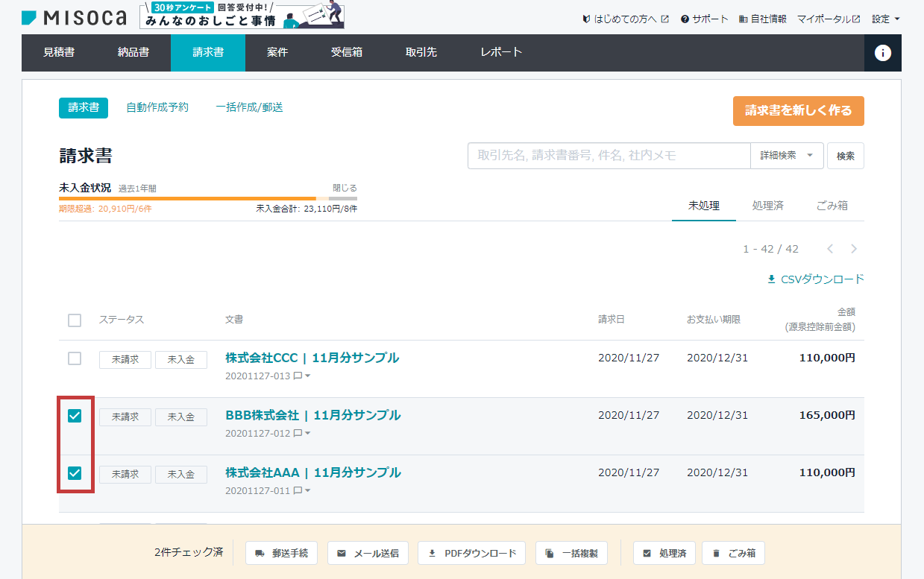Go to previous page arrow
This screenshot has height=579, width=924.
pyautogui.click(x=830, y=249)
